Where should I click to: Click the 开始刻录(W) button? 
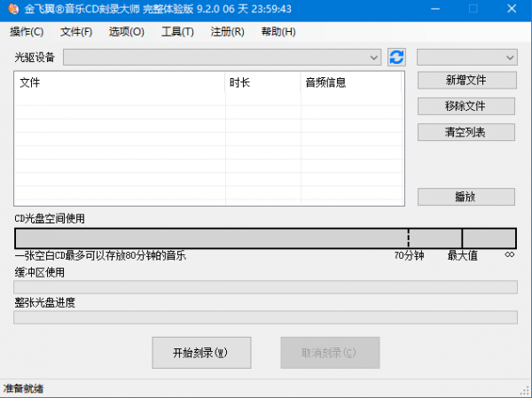[x=201, y=353]
